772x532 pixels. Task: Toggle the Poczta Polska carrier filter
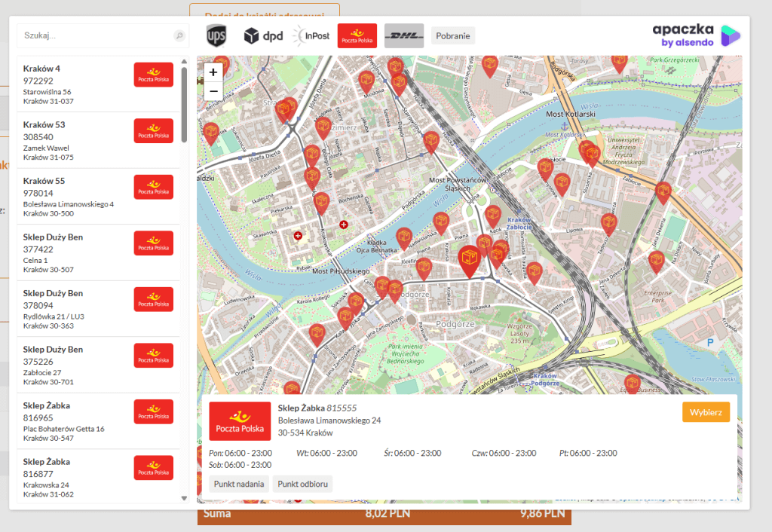click(x=357, y=35)
